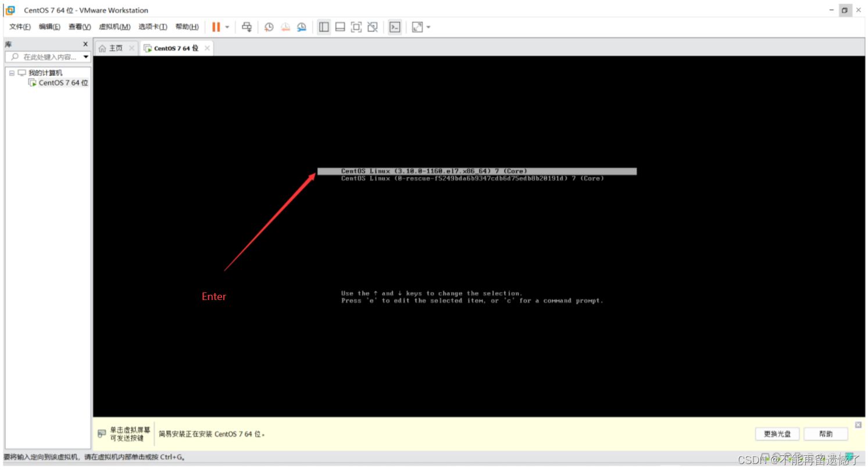Open the snapshot manager icon
This screenshot has width=868, height=471.
click(301, 27)
